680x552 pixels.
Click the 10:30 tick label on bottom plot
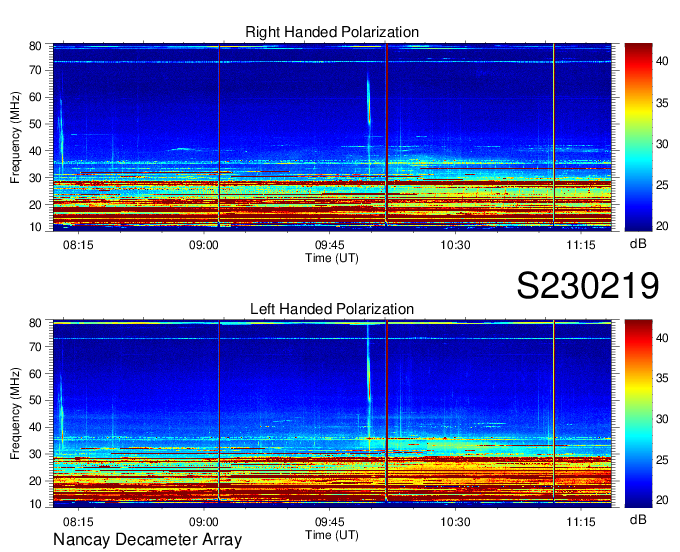[x=455, y=522]
